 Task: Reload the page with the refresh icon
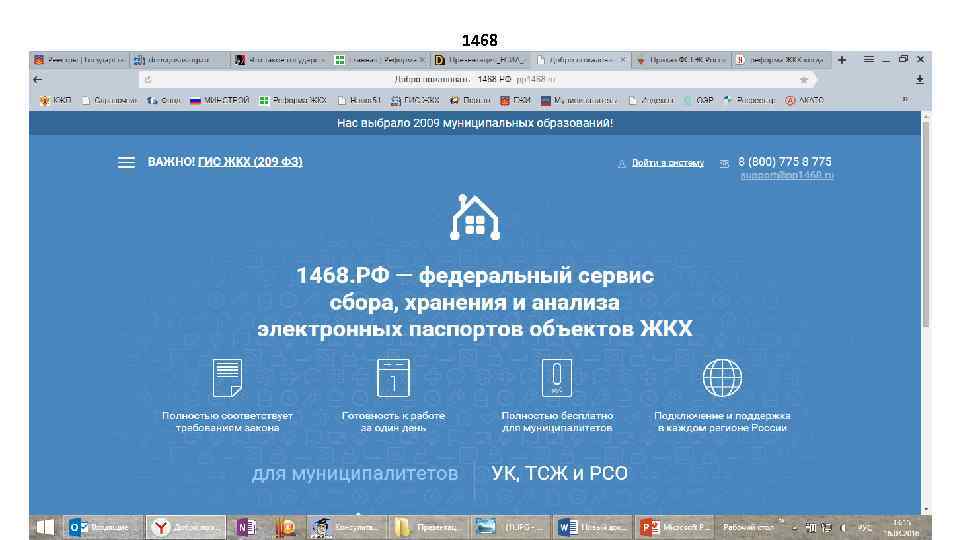(148, 80)
